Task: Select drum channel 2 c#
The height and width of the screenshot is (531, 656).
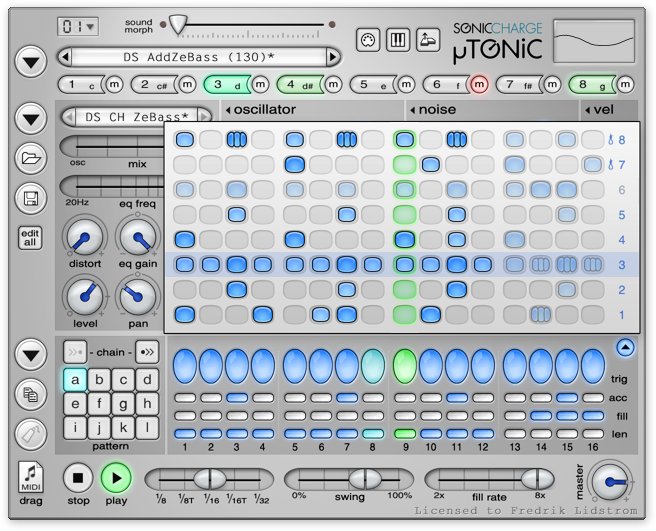Action: pyautogui.click(x=152, y=85)
